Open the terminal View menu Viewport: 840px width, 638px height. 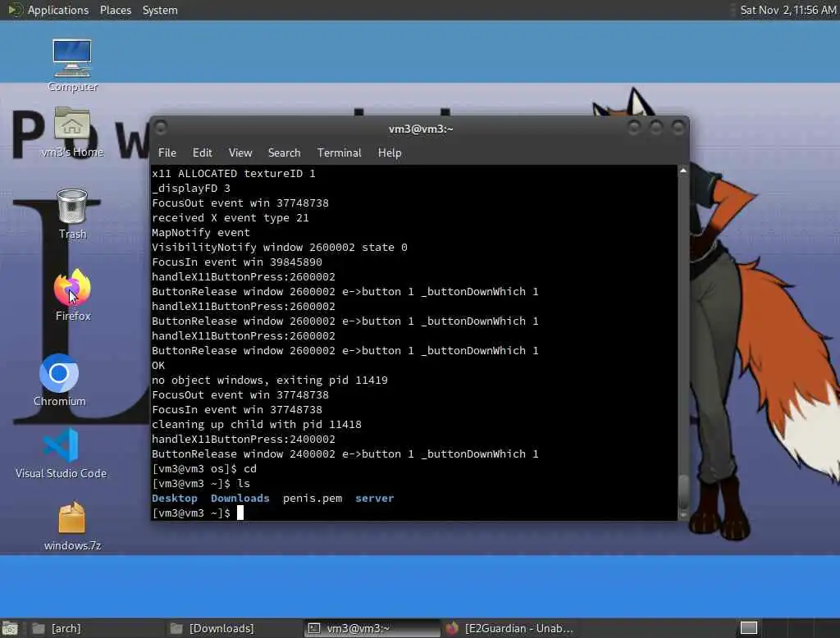coord(240,153)
